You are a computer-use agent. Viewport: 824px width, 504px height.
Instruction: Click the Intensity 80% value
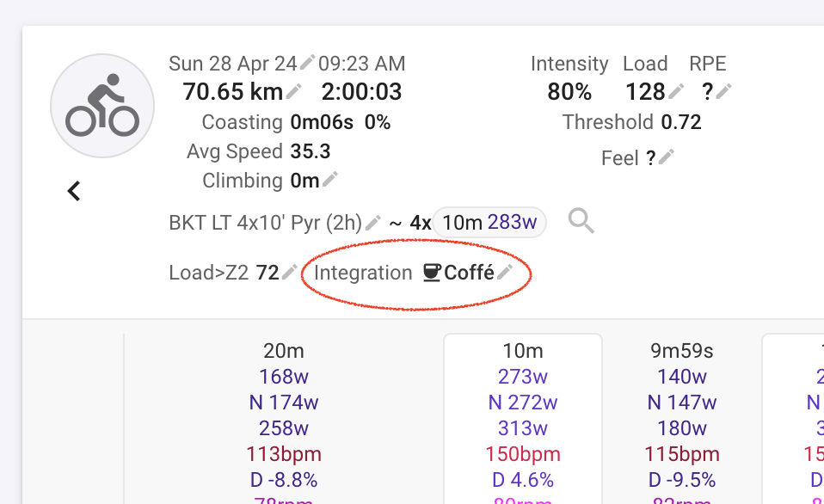[569, 91]
